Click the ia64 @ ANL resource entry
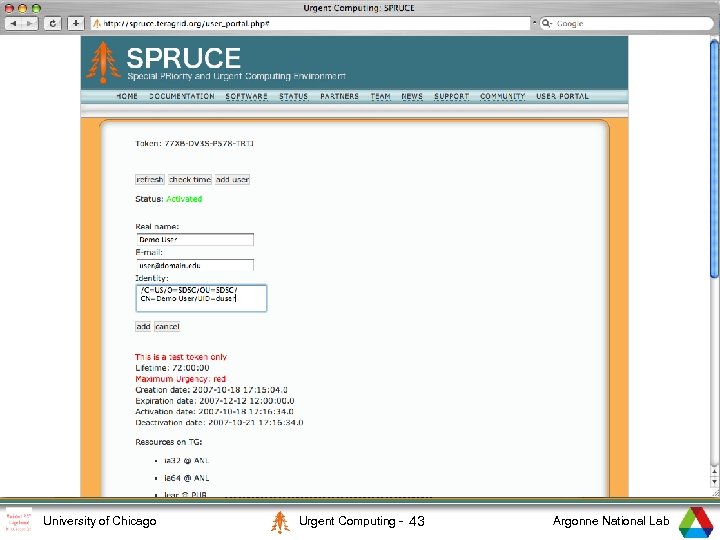This screenshot has height=540, width=720. (186, 478)
